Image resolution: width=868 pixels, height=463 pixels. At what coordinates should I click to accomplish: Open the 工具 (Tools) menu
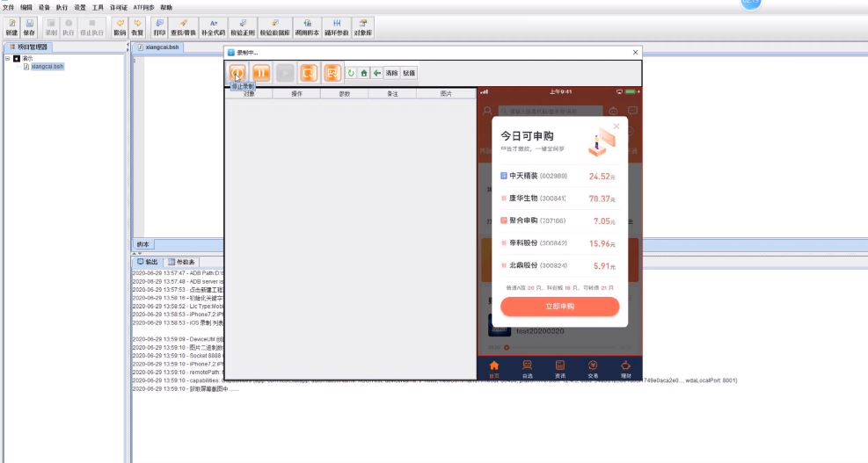click(98, 7)
